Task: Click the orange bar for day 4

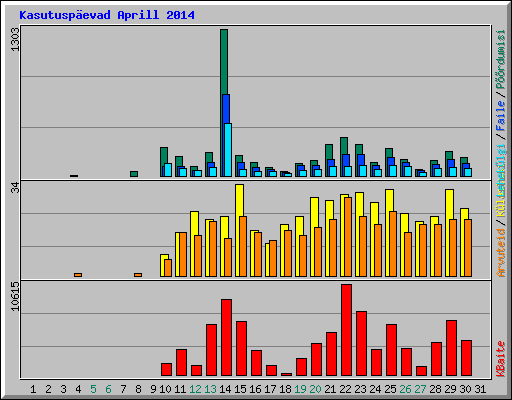Action: click(x=78, y=275)
